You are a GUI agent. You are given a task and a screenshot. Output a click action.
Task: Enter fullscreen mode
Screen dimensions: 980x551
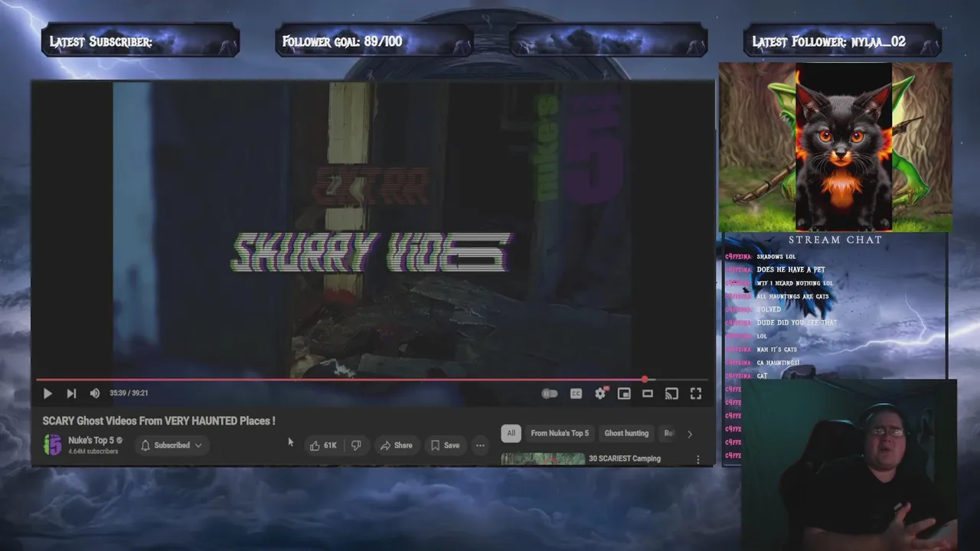point(695,393)
